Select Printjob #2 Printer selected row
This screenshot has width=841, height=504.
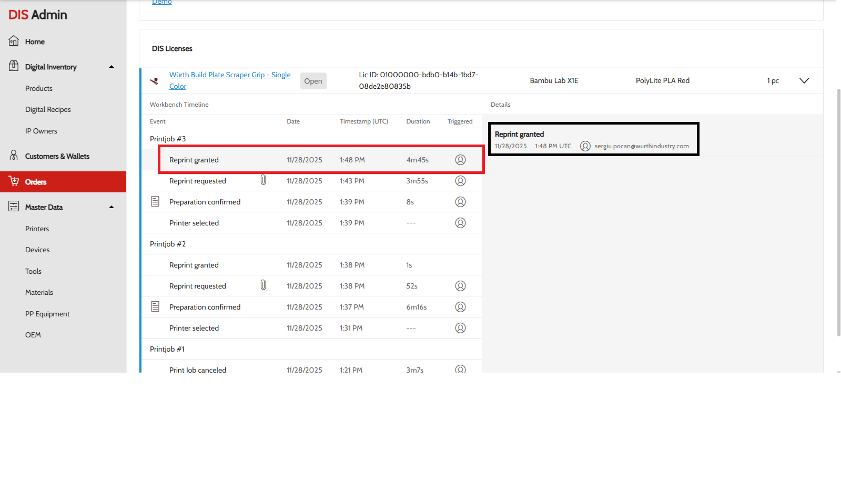click(311, 328)
